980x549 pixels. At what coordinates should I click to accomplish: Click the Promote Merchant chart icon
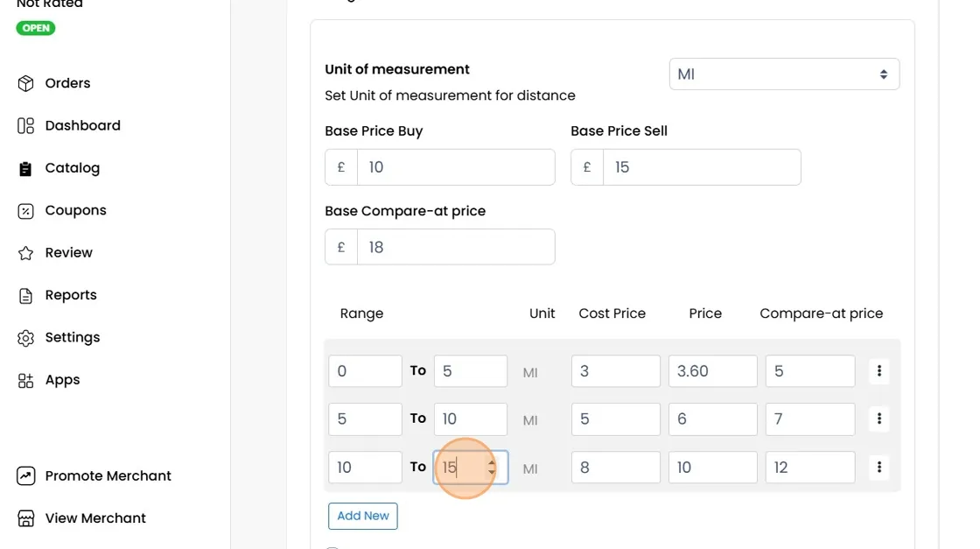25,475
